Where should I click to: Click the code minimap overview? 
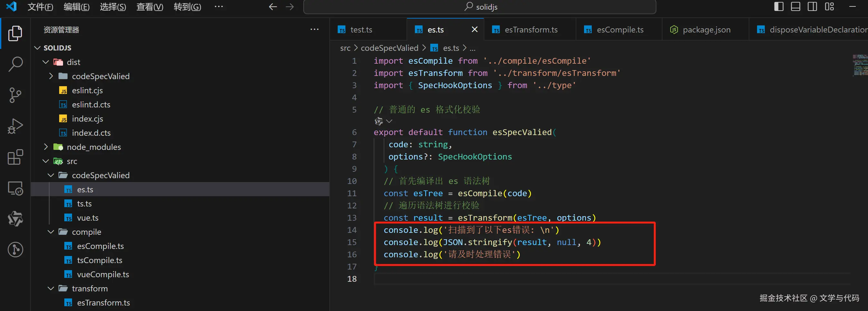click(860, 65)
